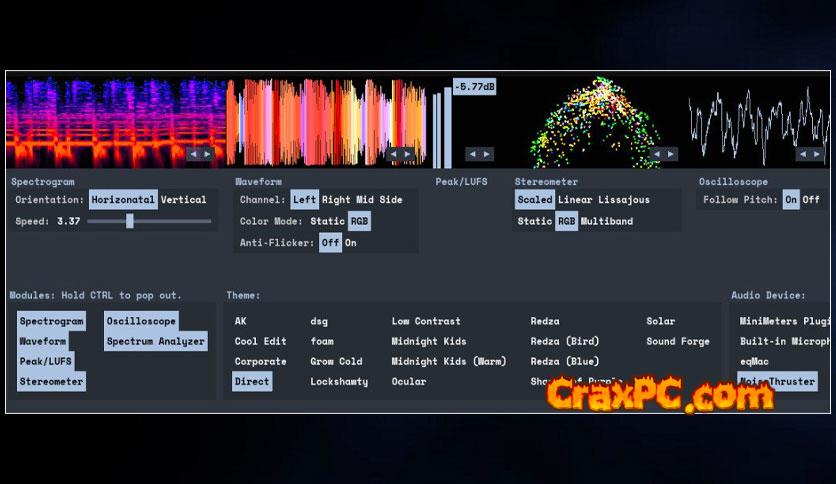The width and height of the screenshot is (836, 484).
Task: Set Waveform color mode to Static
Action: coord(327,221)
